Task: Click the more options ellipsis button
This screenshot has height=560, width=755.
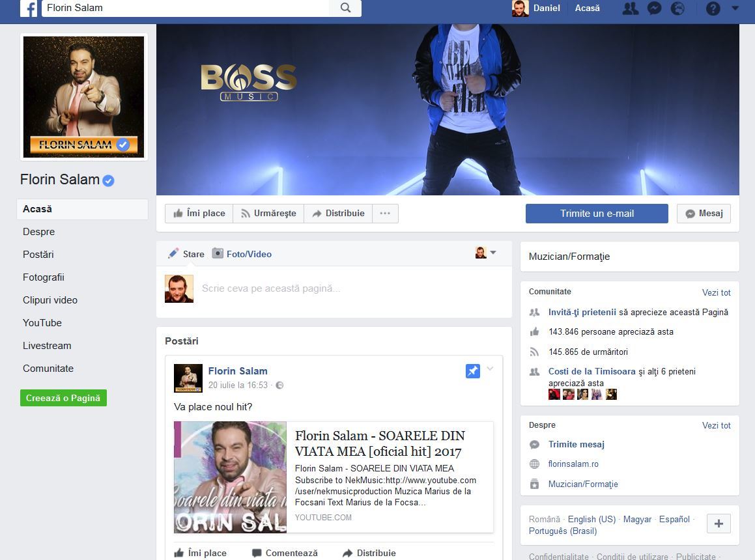Action: [x=385, y=214]
